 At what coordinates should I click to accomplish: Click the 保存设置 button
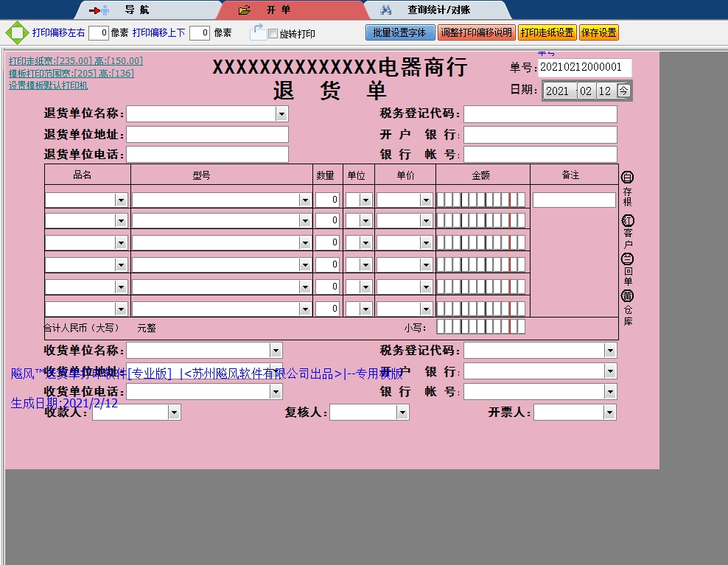click(598, 32)
